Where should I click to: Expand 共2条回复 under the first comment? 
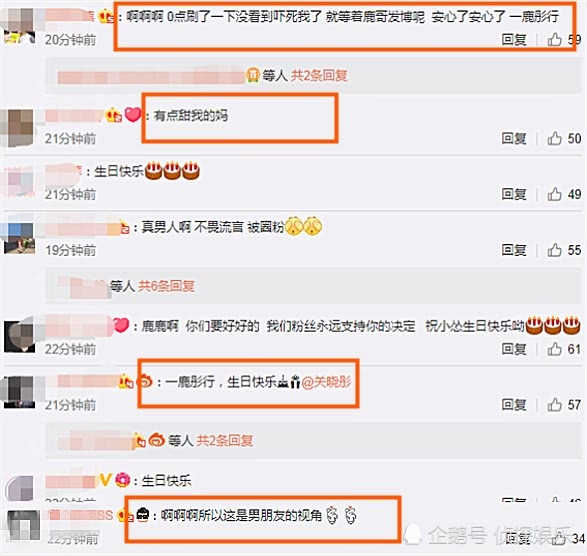point(319,76)
